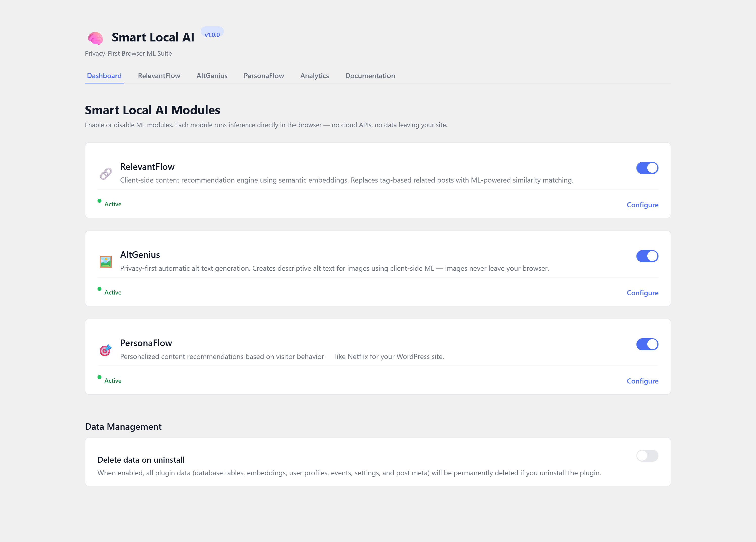Open the Documentation tab
The height and width of the screenshot is (542, 756).
click(370, 76)
